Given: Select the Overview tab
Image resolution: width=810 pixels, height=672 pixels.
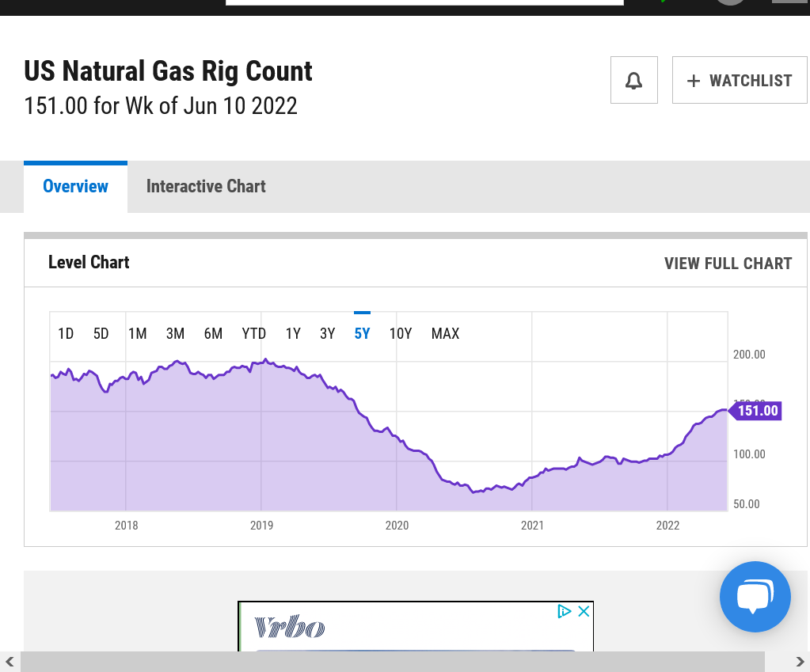Looking at the screenshot, I should pyautogui.click(x=75, y=187).
